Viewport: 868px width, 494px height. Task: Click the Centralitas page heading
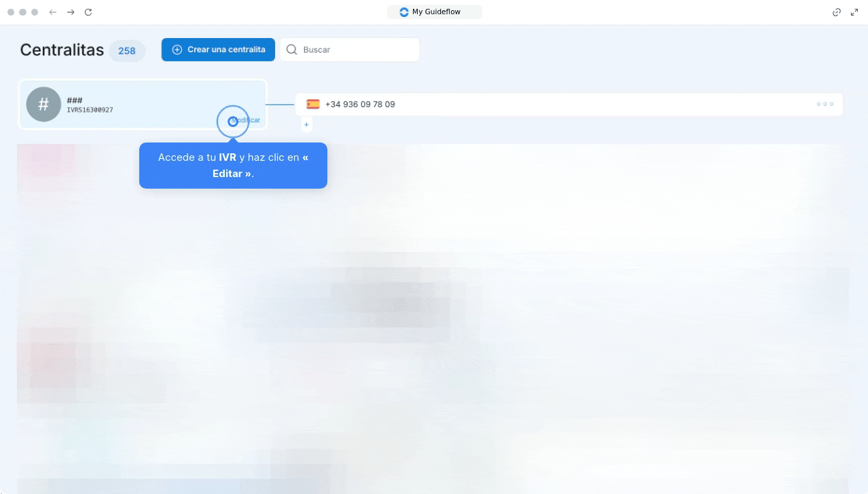62,50
